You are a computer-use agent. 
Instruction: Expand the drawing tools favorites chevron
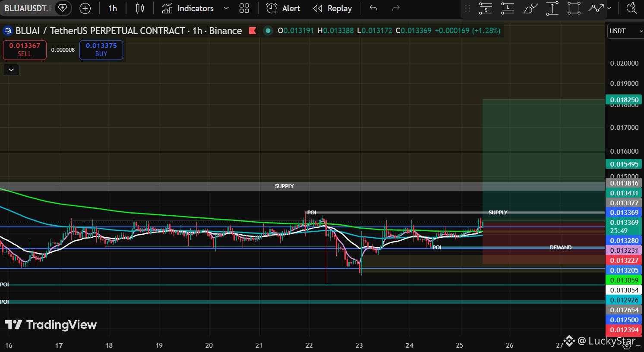click(x=609, y=8)
